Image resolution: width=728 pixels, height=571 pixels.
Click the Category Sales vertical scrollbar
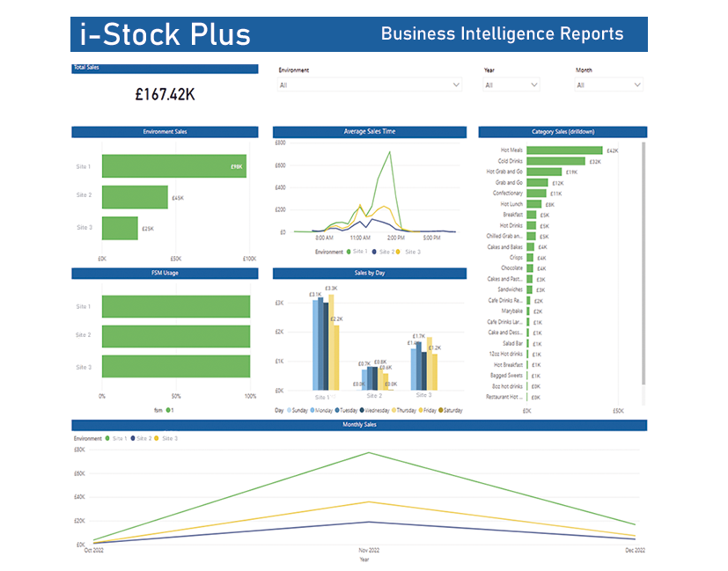click(643, 263)
